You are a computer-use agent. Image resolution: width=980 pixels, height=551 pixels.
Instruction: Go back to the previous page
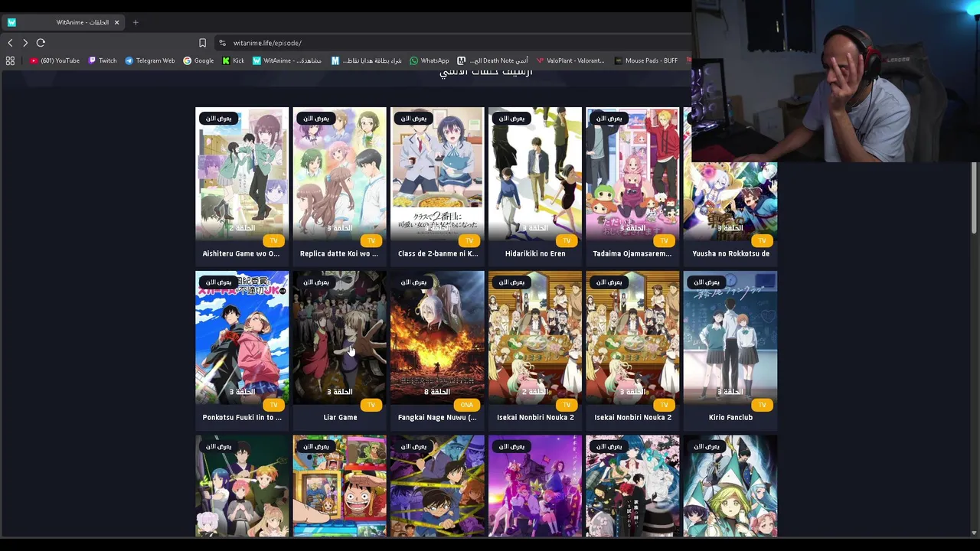(x=10, y=43)
